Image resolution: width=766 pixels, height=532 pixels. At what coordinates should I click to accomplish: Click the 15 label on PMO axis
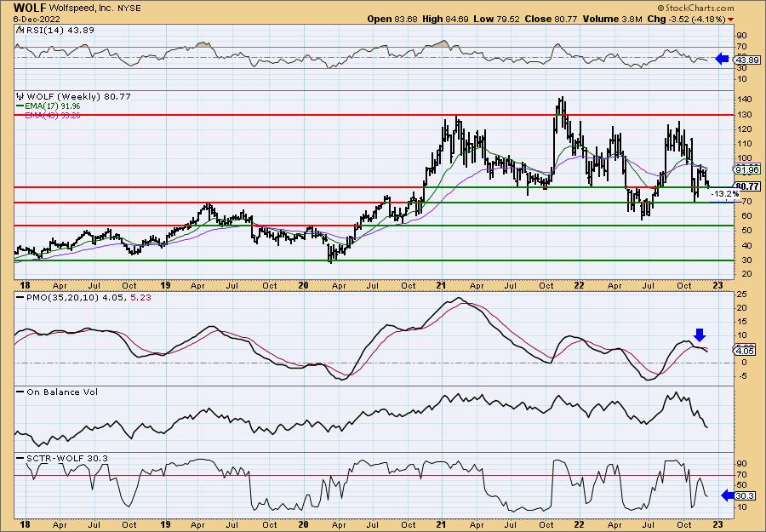pyautogui.click(x=742, y=322)
